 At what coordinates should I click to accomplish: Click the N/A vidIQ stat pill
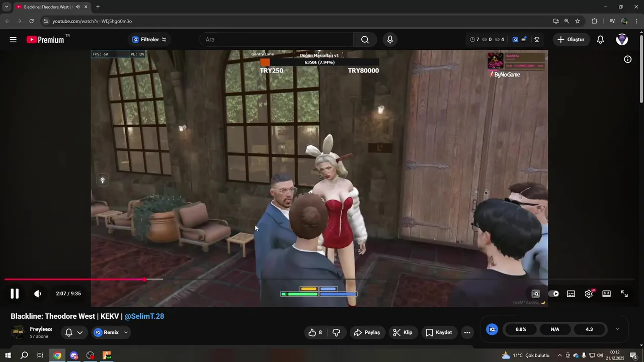tap(555, 329)
